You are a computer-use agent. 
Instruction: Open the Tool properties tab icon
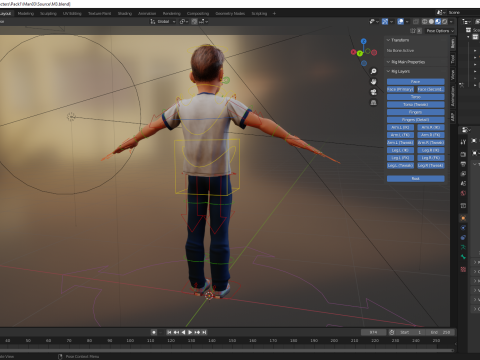click(463, 142)
